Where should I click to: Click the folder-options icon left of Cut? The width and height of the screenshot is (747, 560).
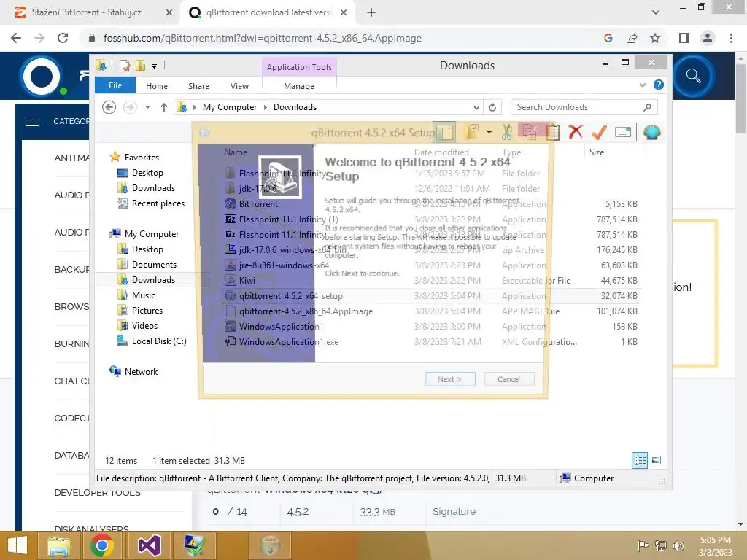click(x=472, y=132)
